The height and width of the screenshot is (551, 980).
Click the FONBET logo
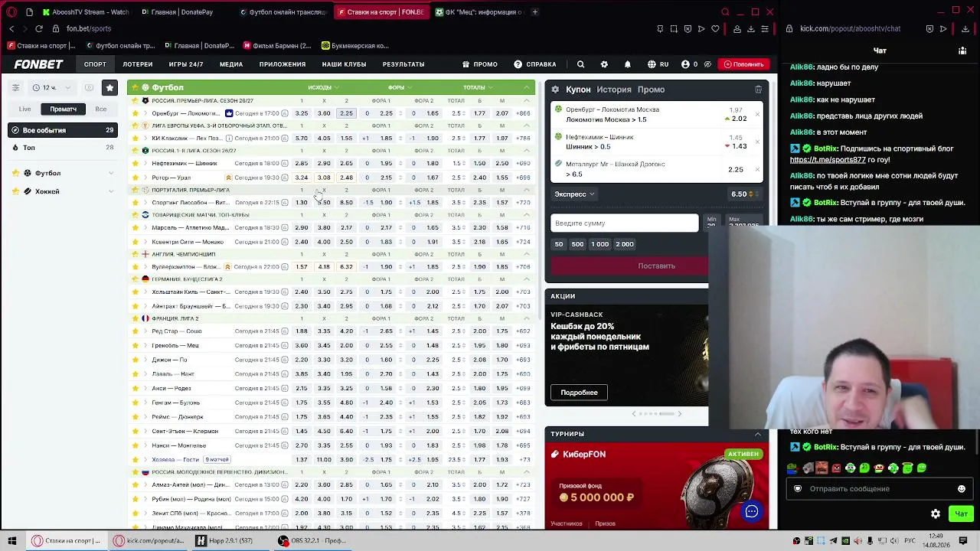coord(38,64)
